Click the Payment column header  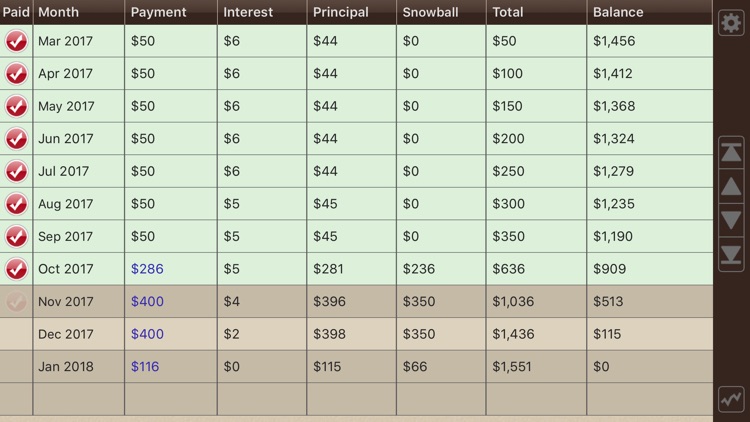[x=158, y=12]
